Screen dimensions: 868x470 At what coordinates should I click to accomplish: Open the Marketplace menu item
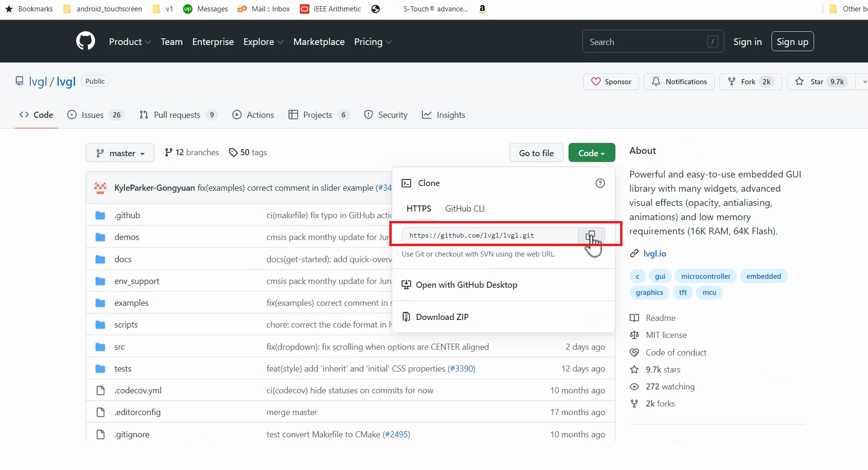click(319, 42)
